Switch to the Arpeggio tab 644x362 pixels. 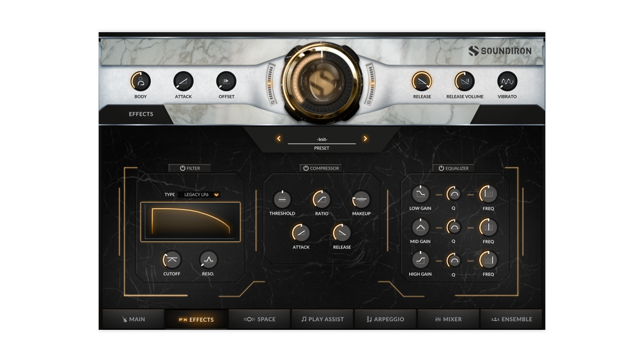point(385,319)
